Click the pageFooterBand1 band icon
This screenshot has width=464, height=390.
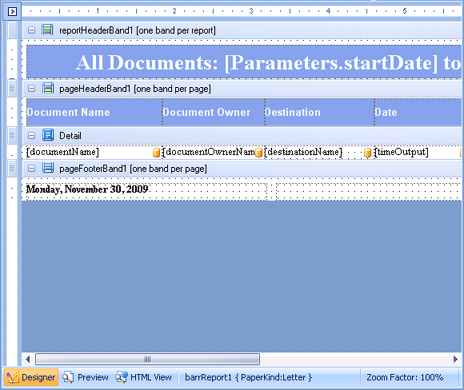click(48, 168)
